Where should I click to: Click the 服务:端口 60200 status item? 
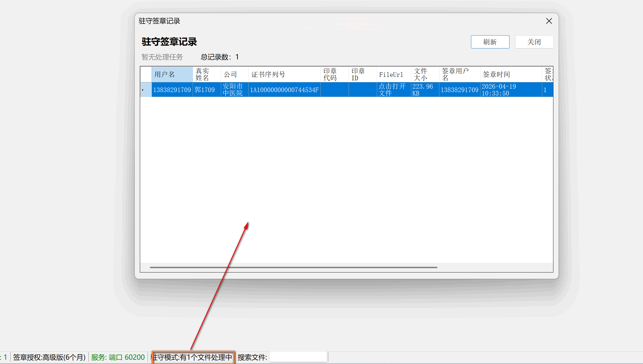click(x=117, y=357)
